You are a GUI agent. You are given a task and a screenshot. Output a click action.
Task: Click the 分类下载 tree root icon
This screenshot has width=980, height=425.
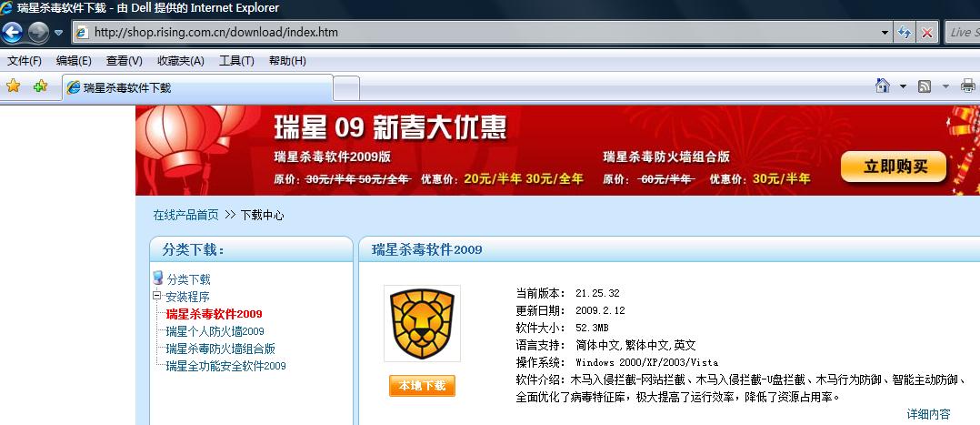tap(157, 278)
